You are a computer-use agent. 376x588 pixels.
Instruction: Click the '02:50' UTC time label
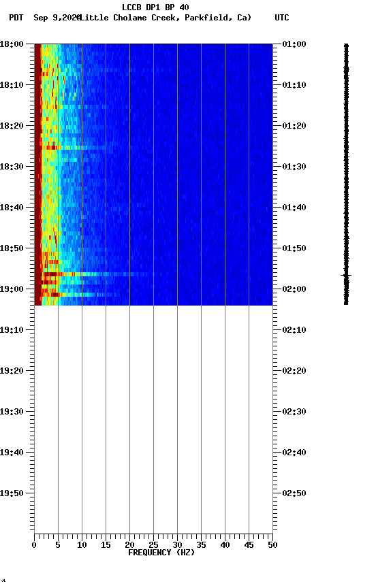tap(294, 493)
